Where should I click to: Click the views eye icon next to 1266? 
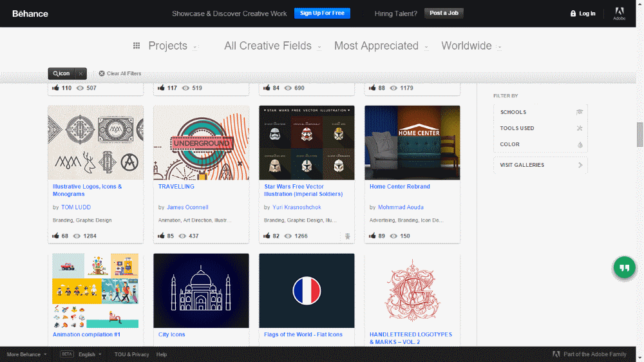pyautogui.click(x=288, y=236)
